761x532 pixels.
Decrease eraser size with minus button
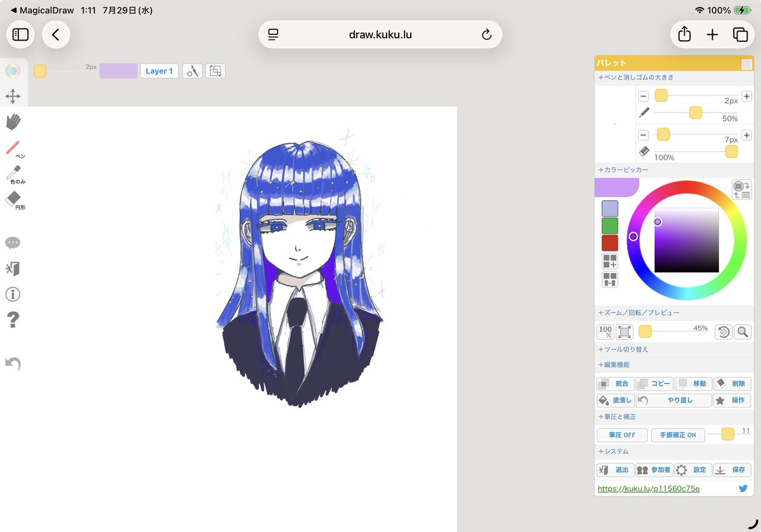(643, 135)
